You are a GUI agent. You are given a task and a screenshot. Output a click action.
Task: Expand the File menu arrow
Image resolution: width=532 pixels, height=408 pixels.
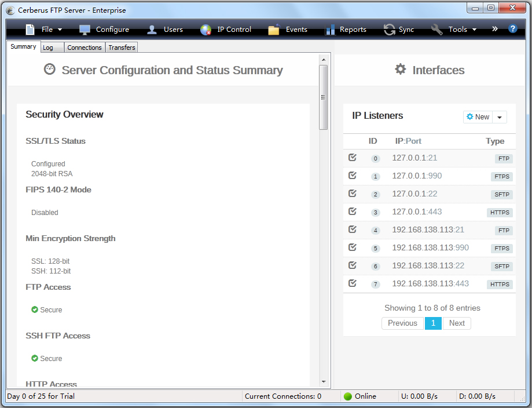pyautogui.click(x=60, y=30)
